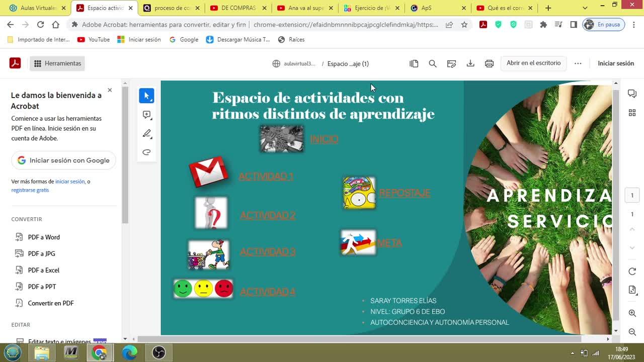Follow the blue iniciar sesión link
Viewport: 644px width, 362px height.
(x=70, y=182)
